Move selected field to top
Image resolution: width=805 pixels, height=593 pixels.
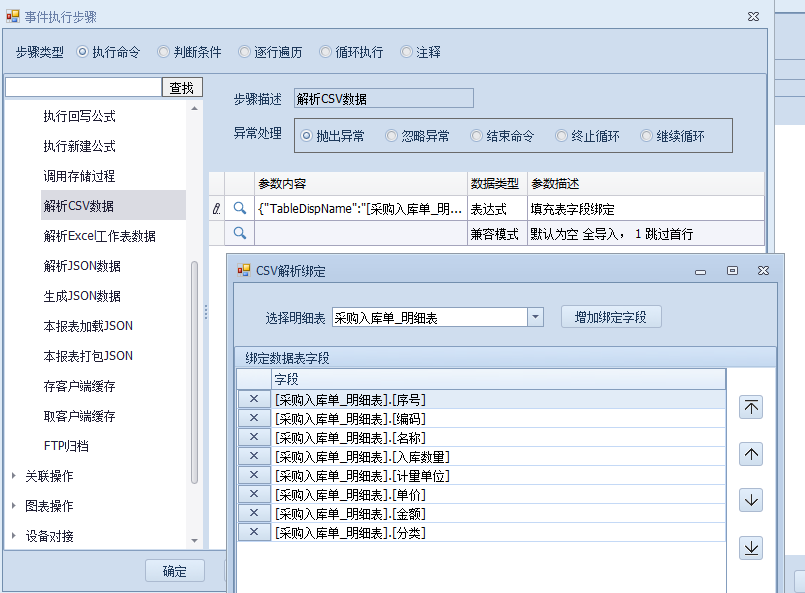(x=751, y=406)
